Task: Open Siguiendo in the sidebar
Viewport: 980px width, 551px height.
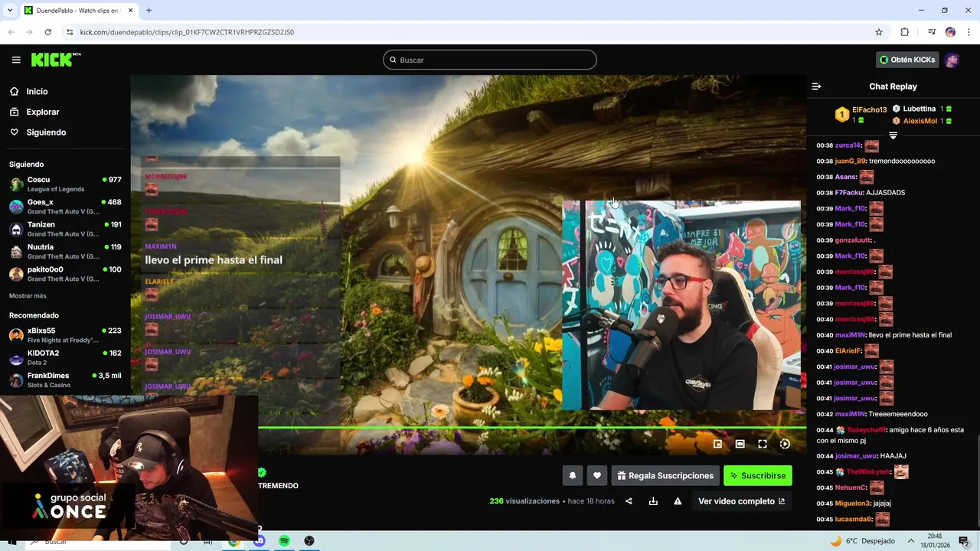Action: (x=46, y=132)
